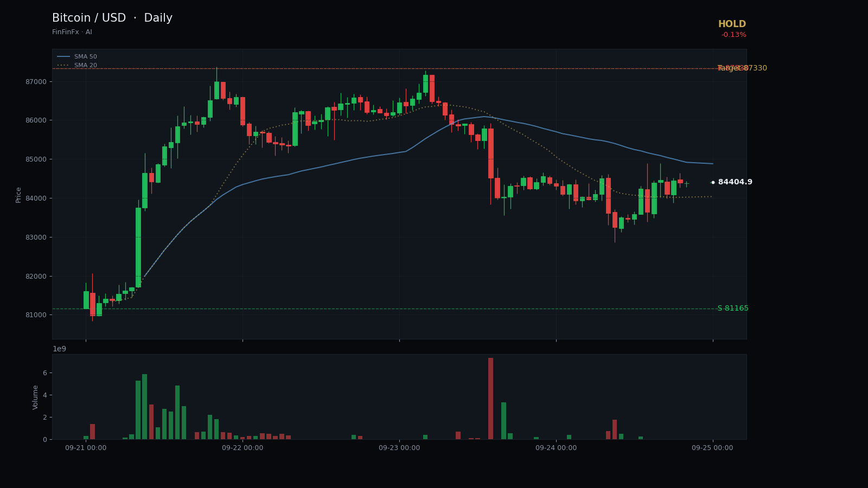
Task: Click the "Volume" axis label
Action: point(36,397)
